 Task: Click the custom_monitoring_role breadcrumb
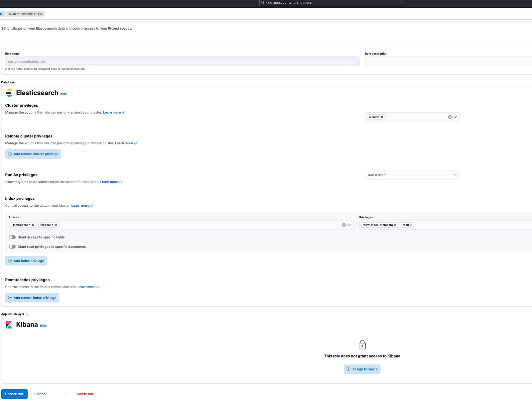[x=25, y=14]
